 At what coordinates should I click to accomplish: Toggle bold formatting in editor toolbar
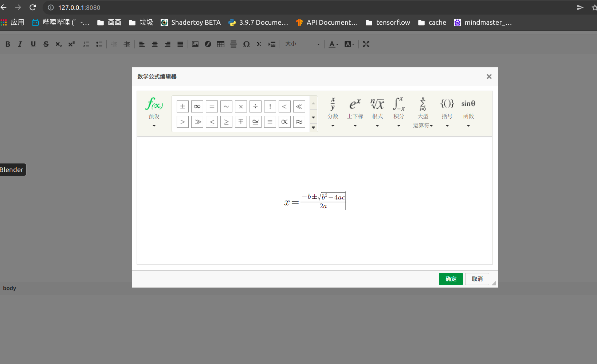point(8,44)
